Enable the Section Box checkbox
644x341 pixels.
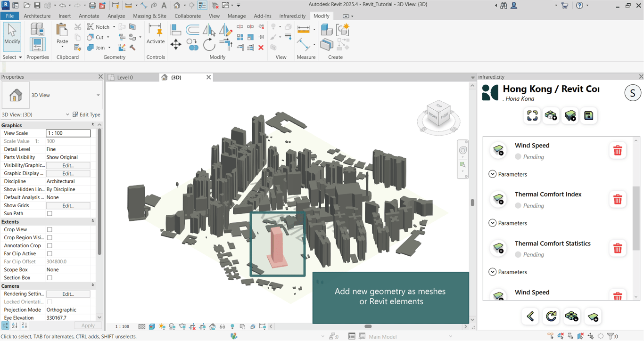(x=50, y=278)
